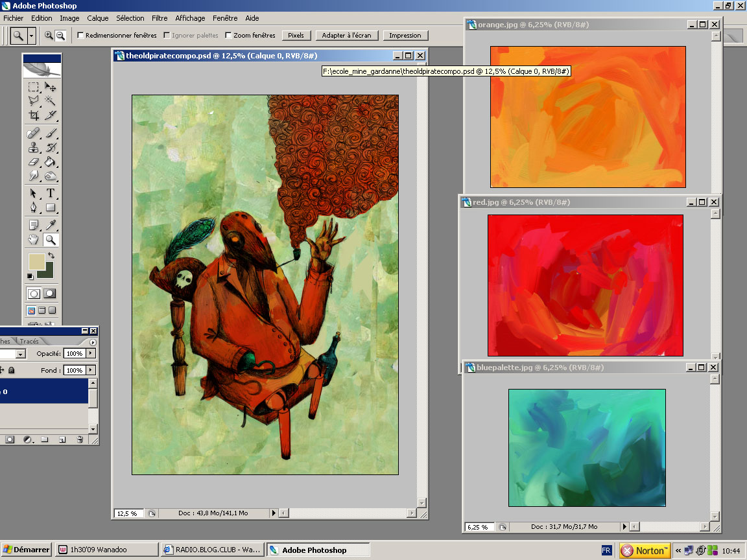The image size is (747, 560).
Task: Click the Pixels button
Action: (296, 35)
